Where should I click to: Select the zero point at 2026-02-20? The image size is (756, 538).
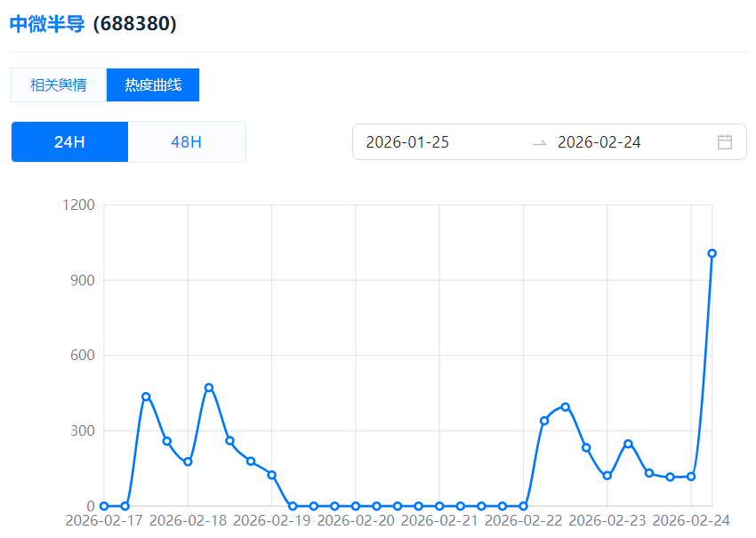point(356,506)
